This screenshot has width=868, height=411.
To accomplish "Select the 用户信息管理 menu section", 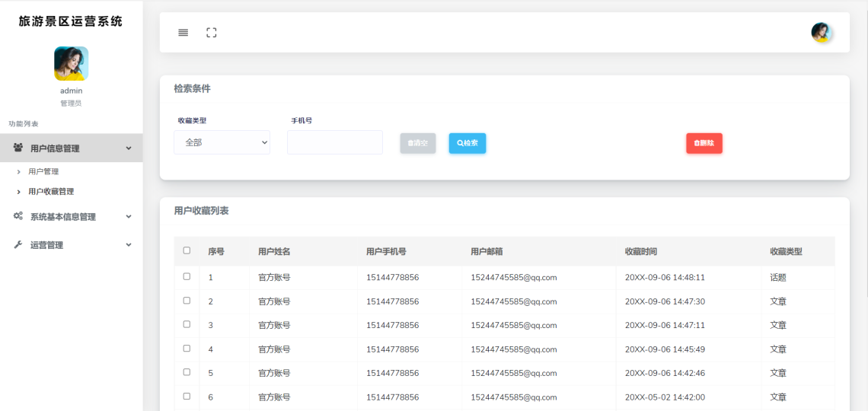I will click(72, 148).
